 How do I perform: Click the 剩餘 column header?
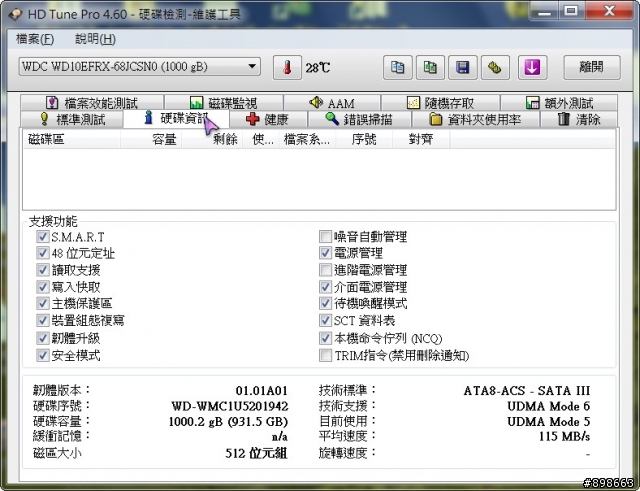pos(212,140)
